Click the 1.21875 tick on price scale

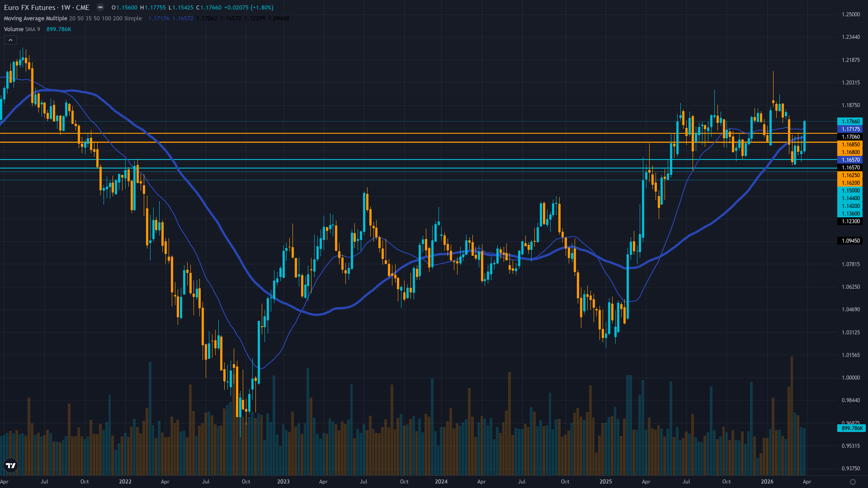point(851,60)
